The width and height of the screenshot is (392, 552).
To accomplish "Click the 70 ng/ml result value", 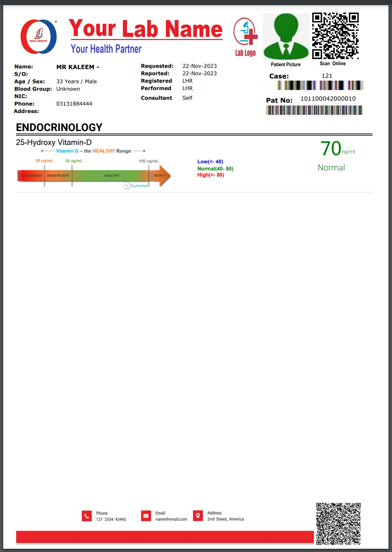I will 331,148.
